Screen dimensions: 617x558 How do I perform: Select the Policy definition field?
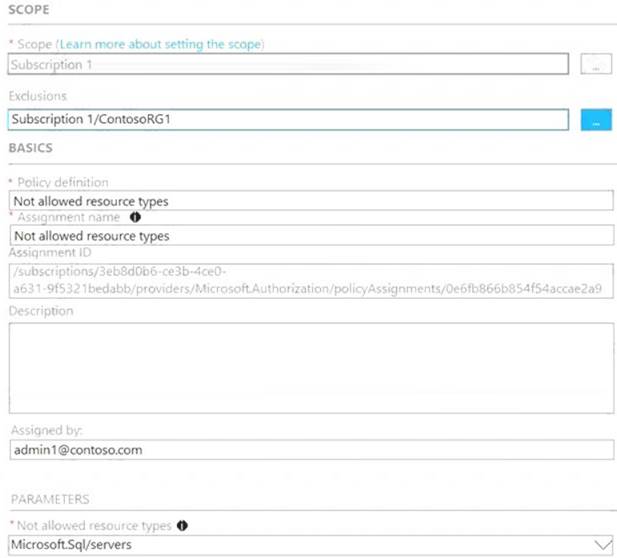311,201
